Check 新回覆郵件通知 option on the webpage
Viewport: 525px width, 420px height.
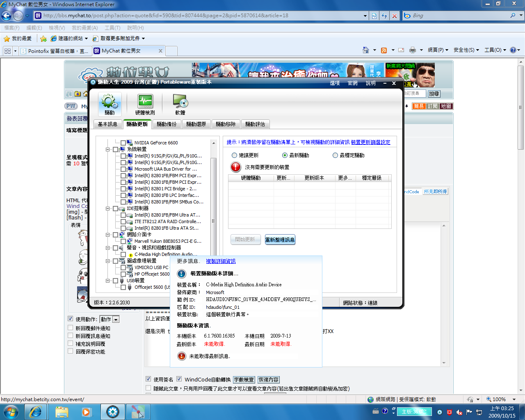[x=71, y=328]
